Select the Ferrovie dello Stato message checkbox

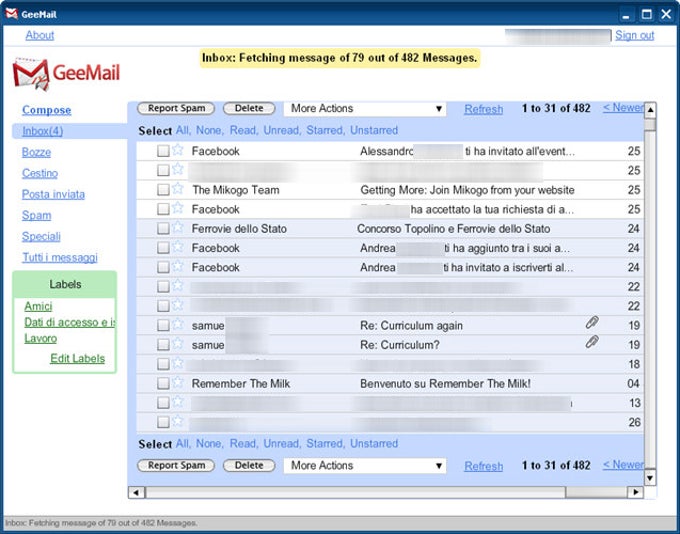point(163,228)
